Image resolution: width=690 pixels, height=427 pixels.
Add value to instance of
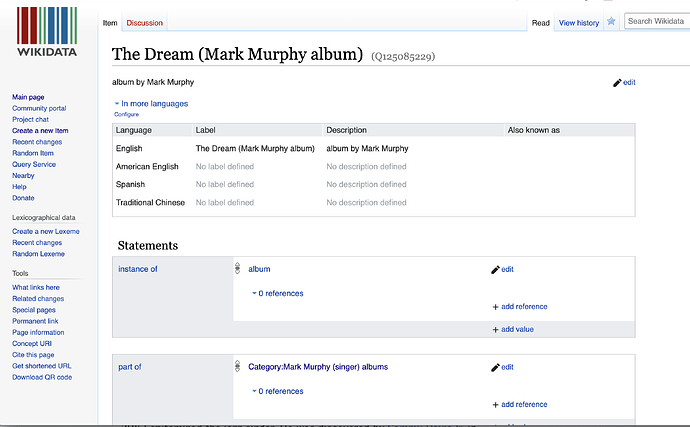pyautogui.click(x=513, y=329)
